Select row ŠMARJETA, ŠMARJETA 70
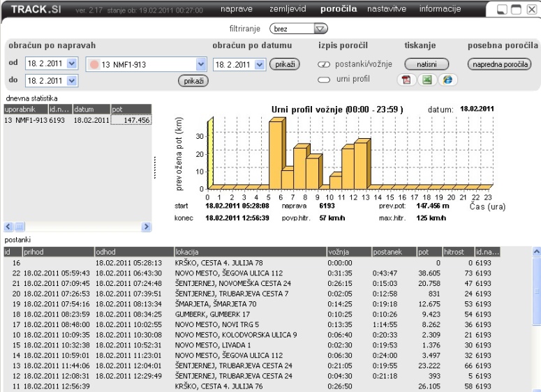Viewport: 541px width, 392px height. 252,304
